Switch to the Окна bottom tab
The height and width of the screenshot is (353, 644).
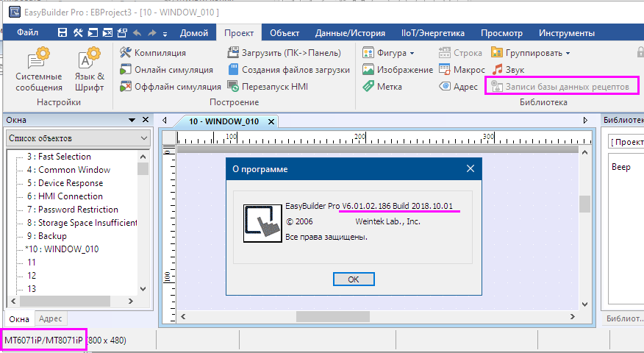[19, 319]
